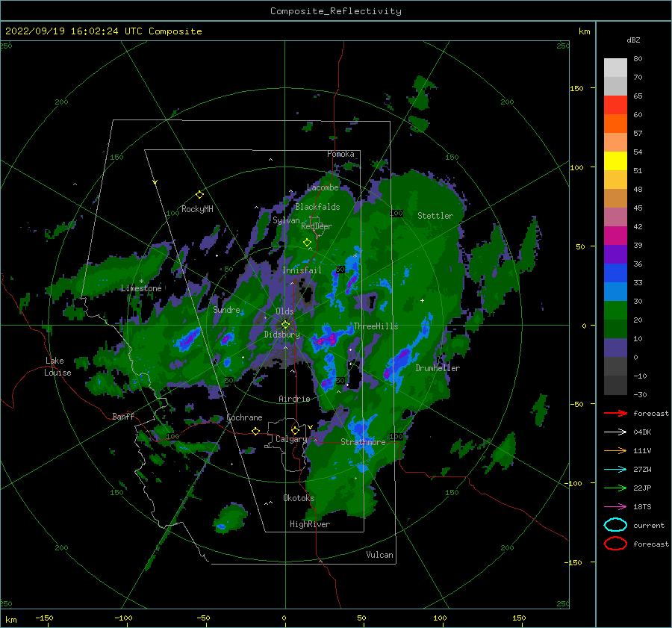
Task: Select the yellow diamond at the radar center
Action: pyautogui.click(x=285, y=325)
